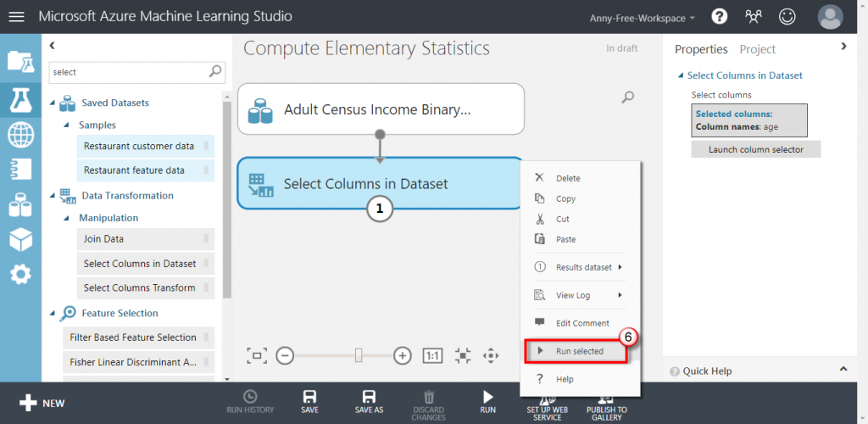Open the workspace users icon
Viewport: 868px width, 424px height.
tap(753, 17)
